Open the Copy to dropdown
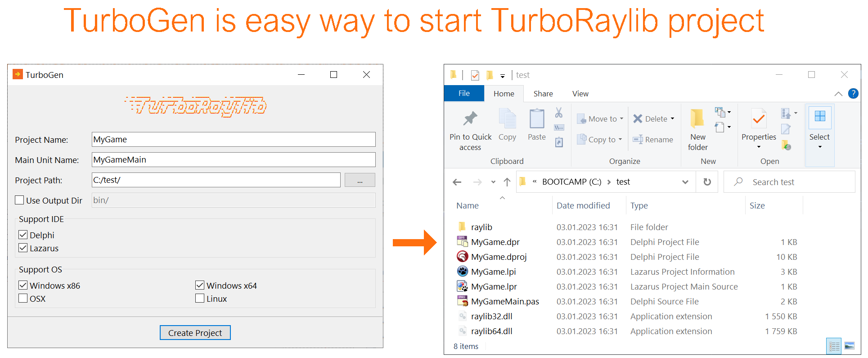The image size is (868, 358). [600, 140]
